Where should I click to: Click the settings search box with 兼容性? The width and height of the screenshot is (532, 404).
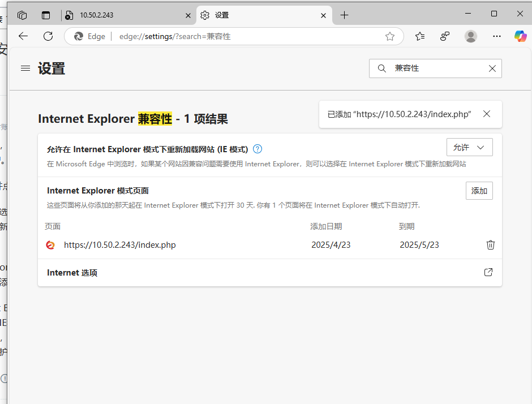pos(435,68)
